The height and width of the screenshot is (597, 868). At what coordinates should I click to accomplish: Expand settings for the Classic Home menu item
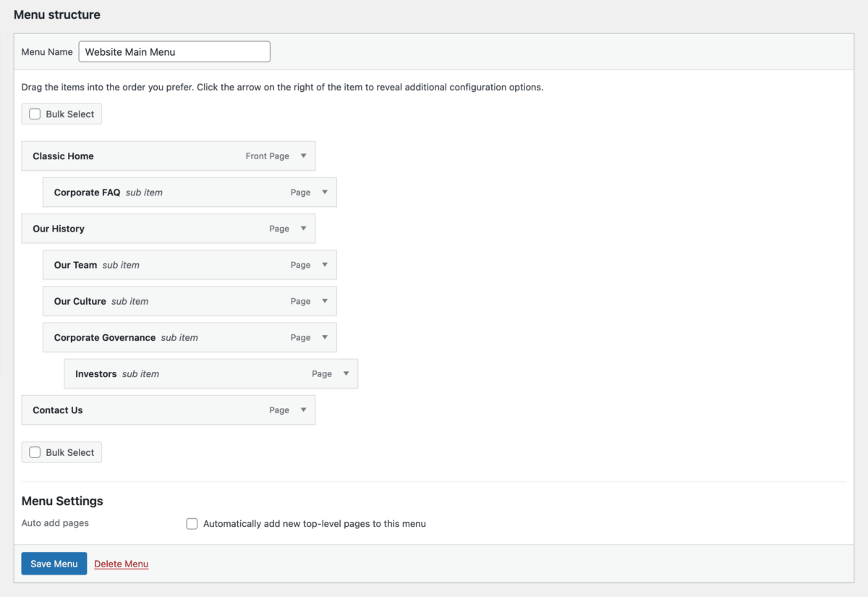point(305,156)
